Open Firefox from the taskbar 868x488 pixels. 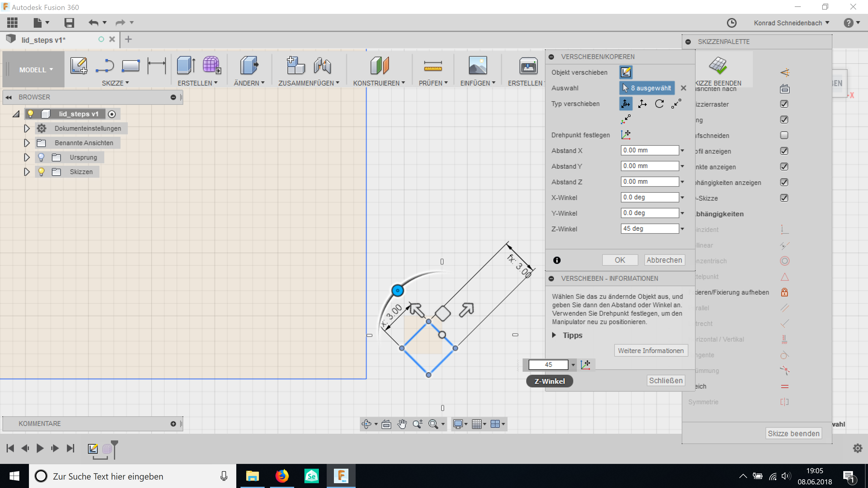[x=282, y=476]
